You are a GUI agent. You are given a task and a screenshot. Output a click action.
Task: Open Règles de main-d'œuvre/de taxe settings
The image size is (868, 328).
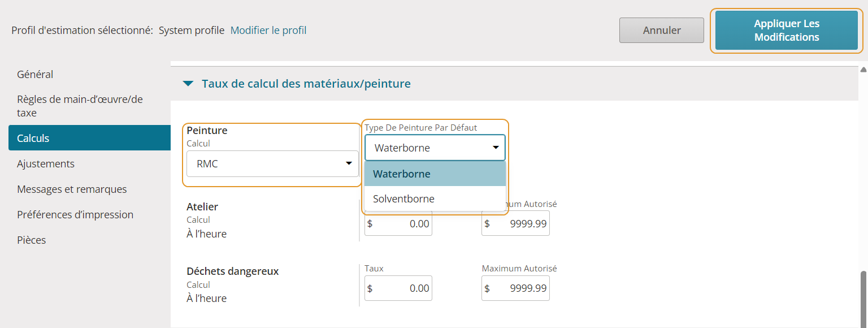pyautogui.click(x=80, y=106)
